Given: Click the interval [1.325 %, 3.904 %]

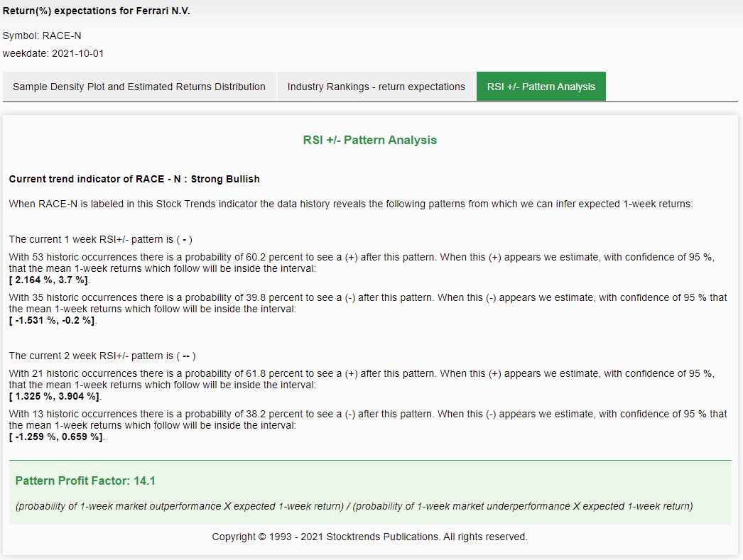Looking at the screenshot, I should [55, 396].
